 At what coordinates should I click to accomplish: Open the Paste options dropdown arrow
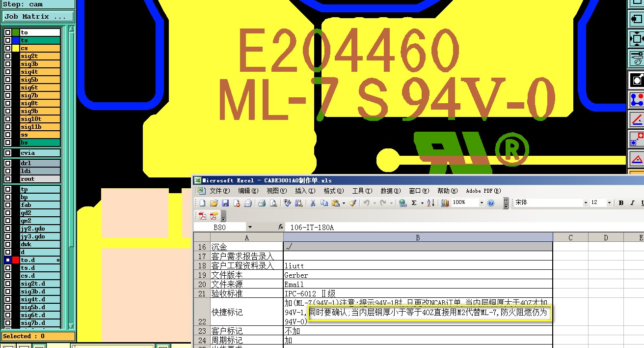coord(343,203)
